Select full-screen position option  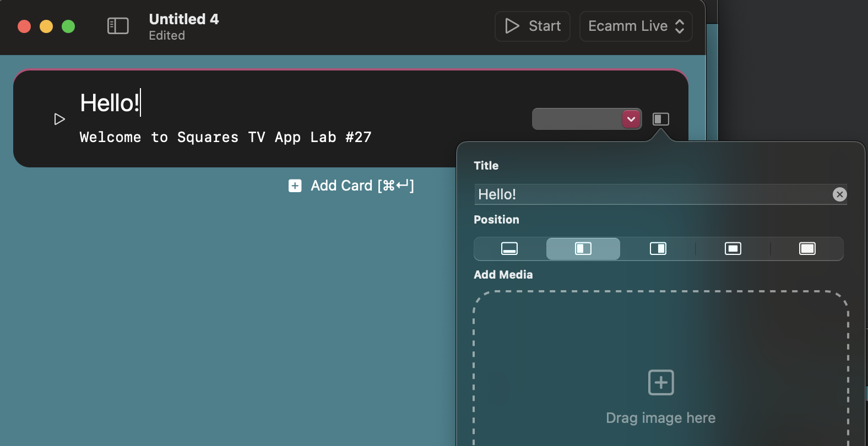coord(807,249)
